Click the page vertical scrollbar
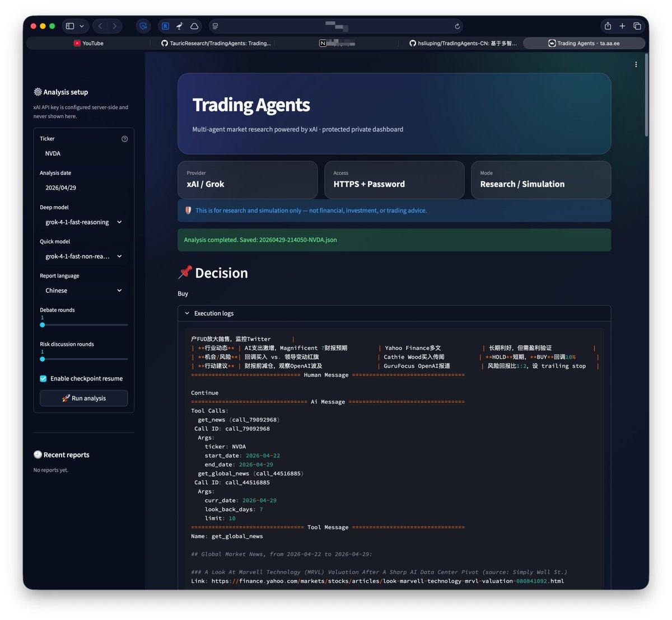 pyautogui.click(x=646, y=95)
